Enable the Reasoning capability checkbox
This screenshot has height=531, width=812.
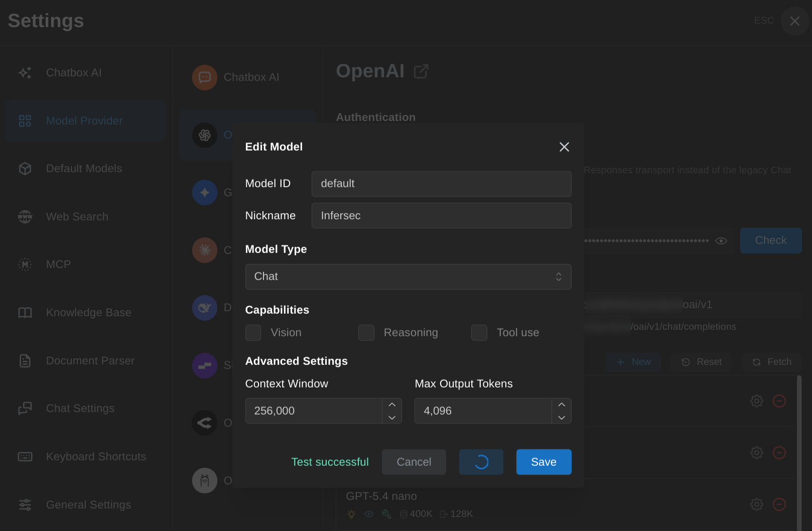pyautogui.click(x=366, y=333)
